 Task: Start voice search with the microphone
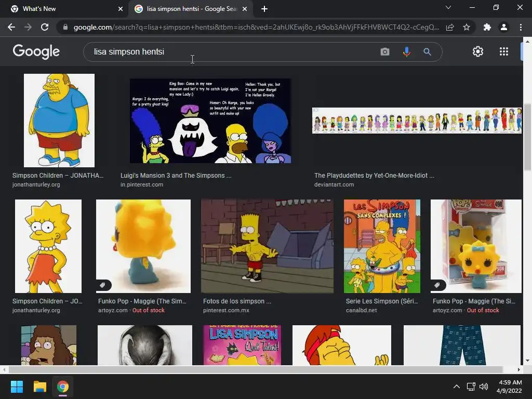406,51
